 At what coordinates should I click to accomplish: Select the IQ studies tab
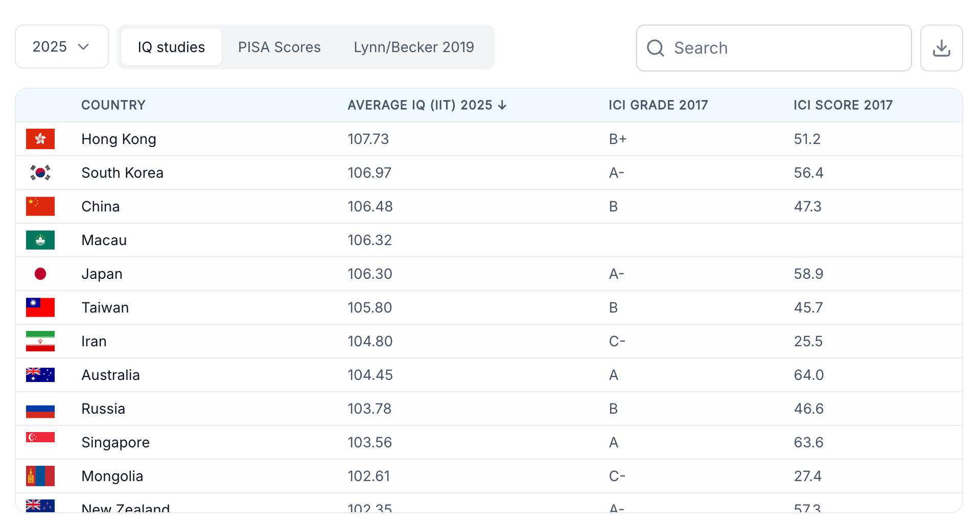point(171,47)
